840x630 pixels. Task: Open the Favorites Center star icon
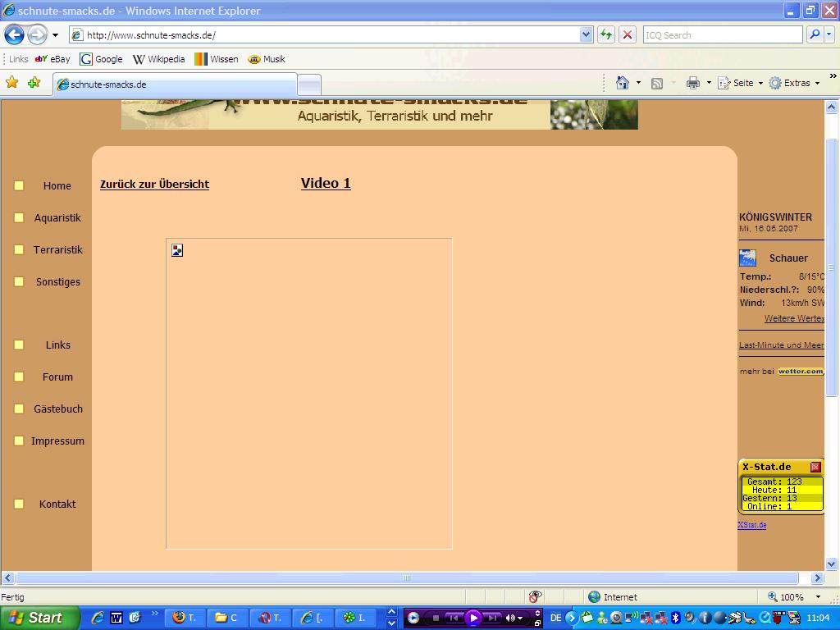pyautogui.click(x=12, y=82)
